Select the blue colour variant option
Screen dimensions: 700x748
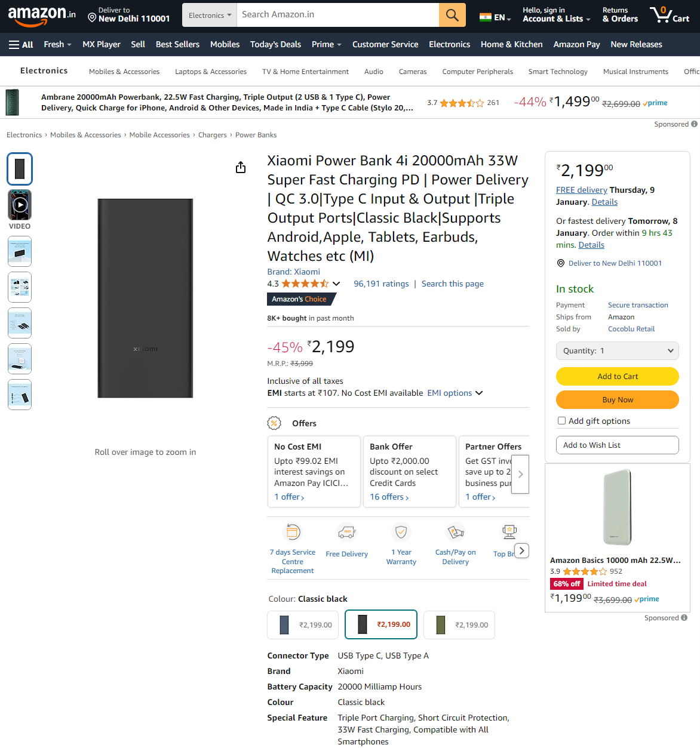tap(303, 625)
